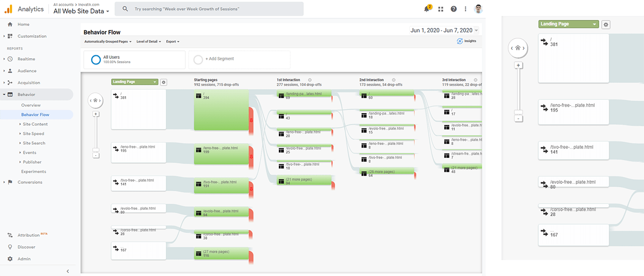This screenshot has width=644, height=276.
Task: Open the date range Jun 1-7 dropdown
Action: coord(444,30)
